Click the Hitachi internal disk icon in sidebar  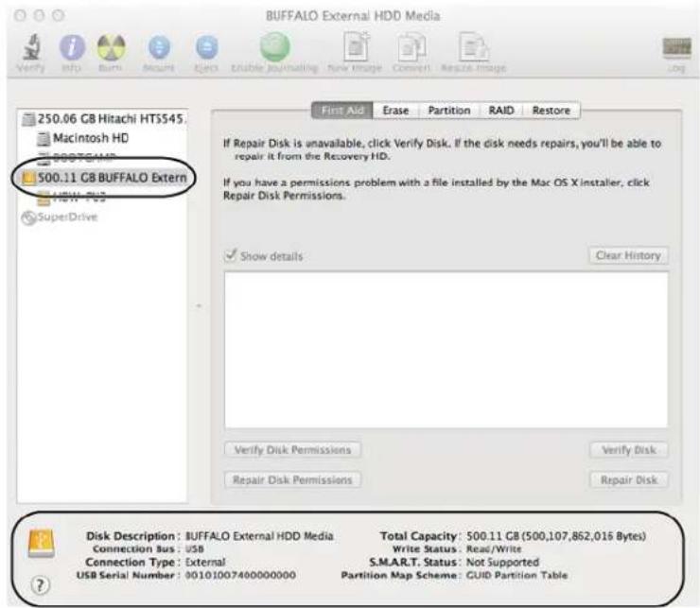tap(28, 119)
